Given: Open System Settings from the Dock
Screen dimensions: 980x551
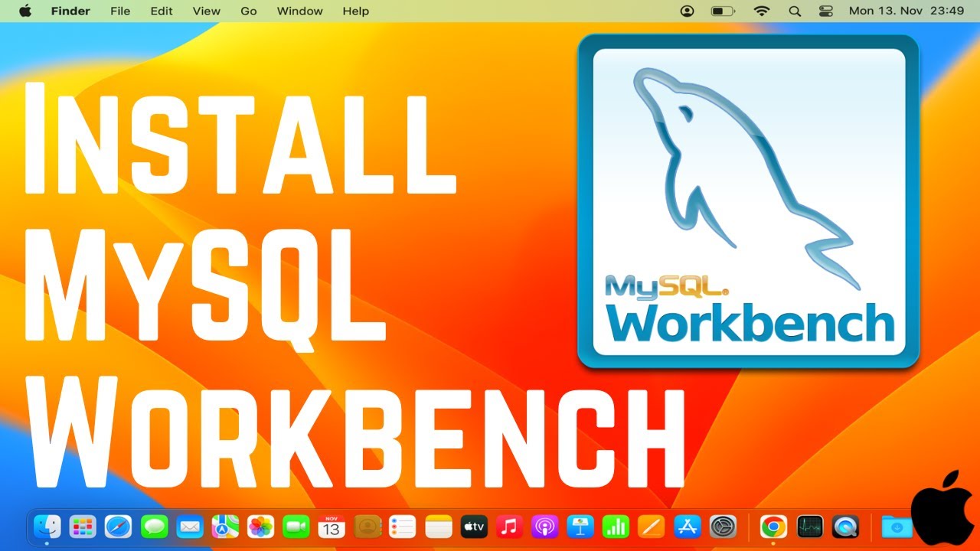Looking at the screenshot, I should pos(723,527).
